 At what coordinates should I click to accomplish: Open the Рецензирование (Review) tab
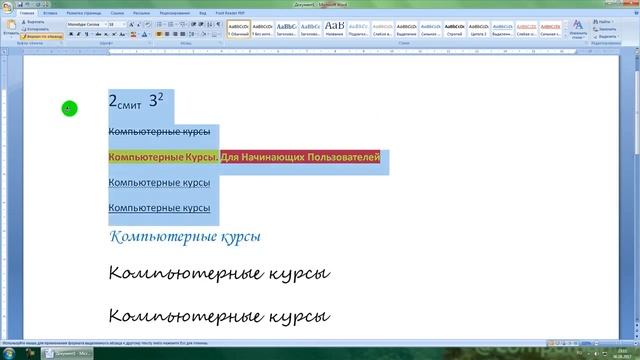click(175, 13)
